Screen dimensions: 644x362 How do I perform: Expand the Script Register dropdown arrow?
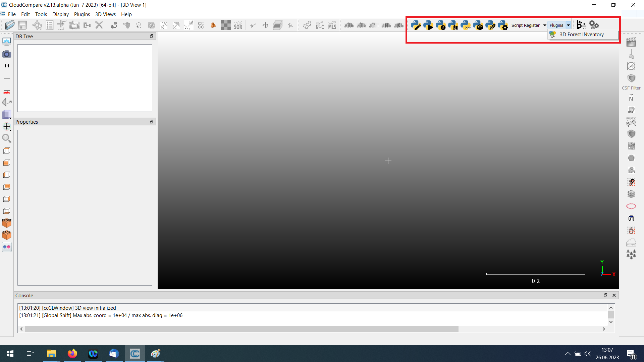click(545, 25)
